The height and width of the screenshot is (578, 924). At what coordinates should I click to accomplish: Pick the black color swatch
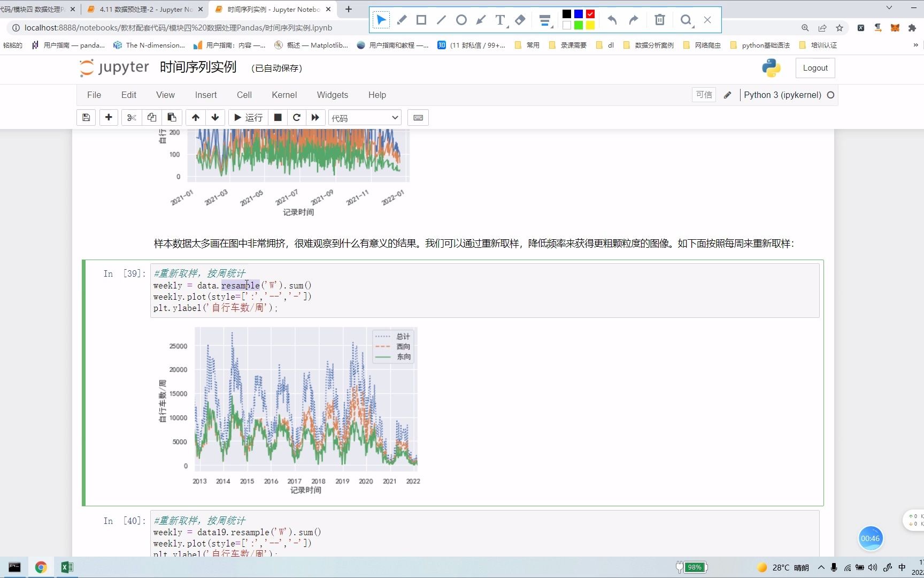pyautogui.click(x=567, y=14)
